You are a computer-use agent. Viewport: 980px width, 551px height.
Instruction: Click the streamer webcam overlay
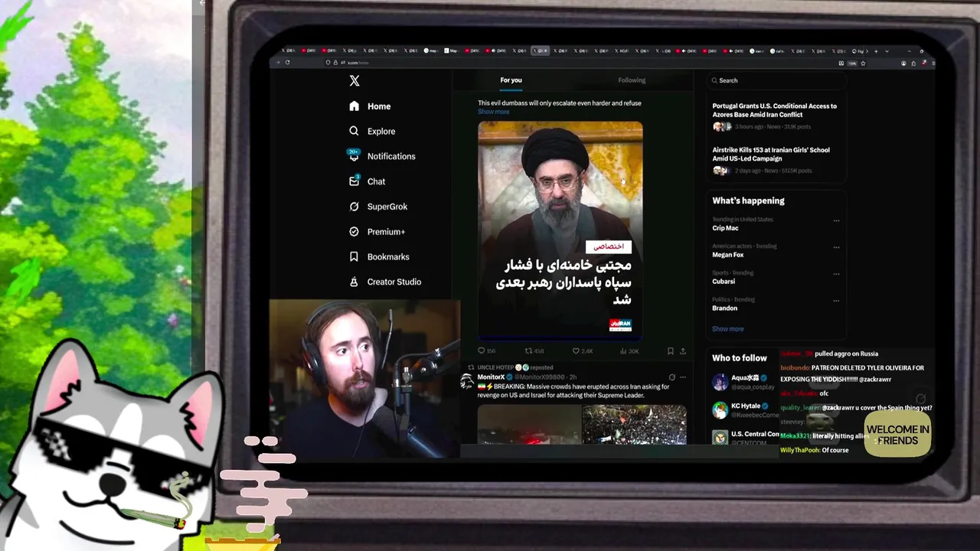pyautogui.click(x=364, y=379)
